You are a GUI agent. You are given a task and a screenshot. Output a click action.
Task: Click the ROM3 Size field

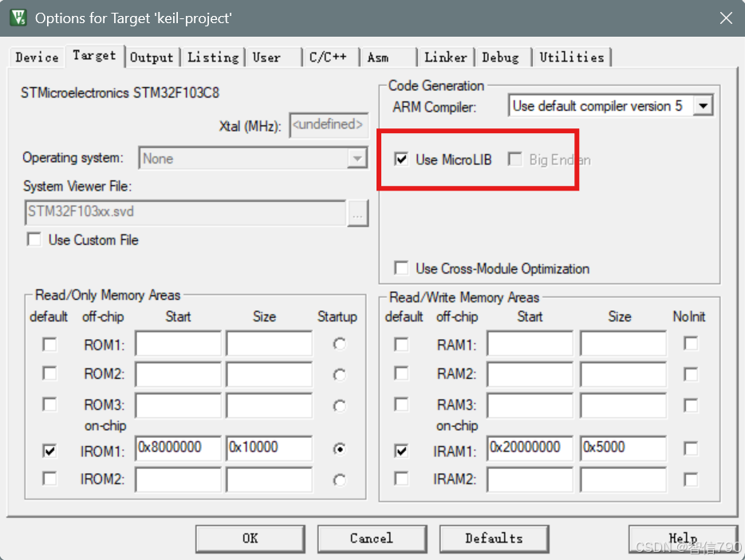pos(270,405)
